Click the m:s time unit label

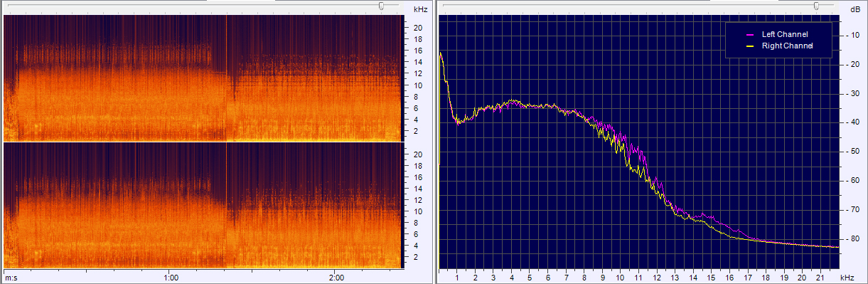tap(11, 278)
